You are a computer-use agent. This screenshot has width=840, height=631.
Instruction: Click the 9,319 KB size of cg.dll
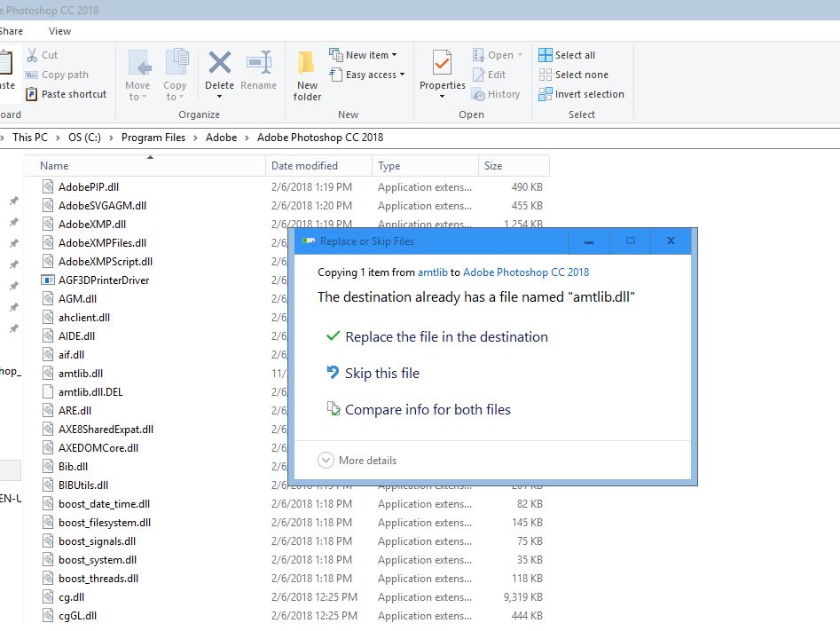[x=522, y=597]
